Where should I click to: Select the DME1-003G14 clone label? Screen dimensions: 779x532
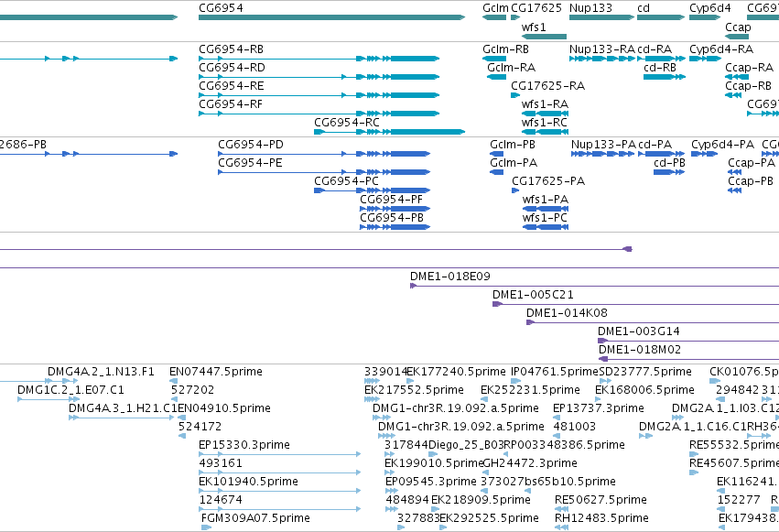pyautogui.click(x=639, y=331)
